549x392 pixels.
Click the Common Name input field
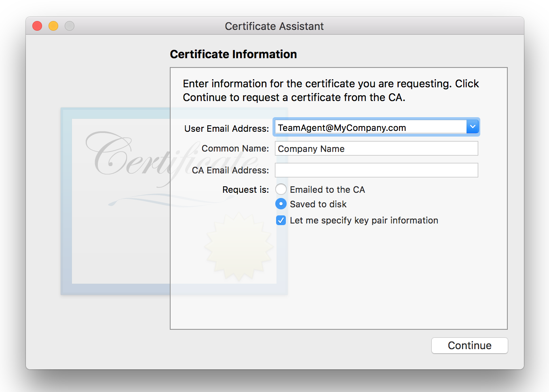point(376,149)
